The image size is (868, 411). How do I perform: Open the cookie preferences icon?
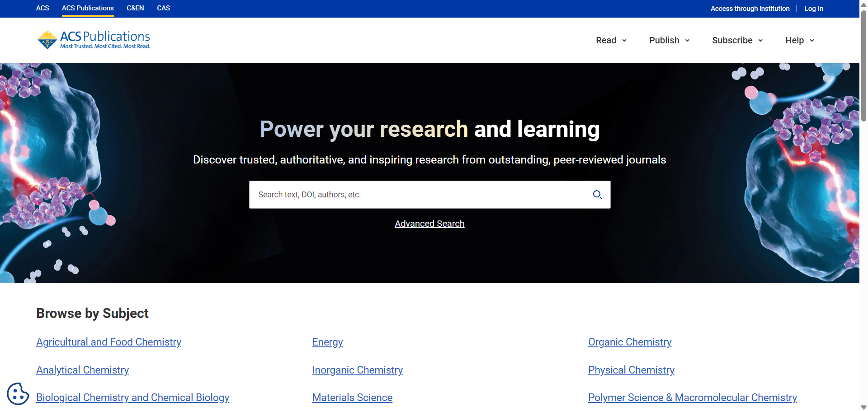[18, 394]
